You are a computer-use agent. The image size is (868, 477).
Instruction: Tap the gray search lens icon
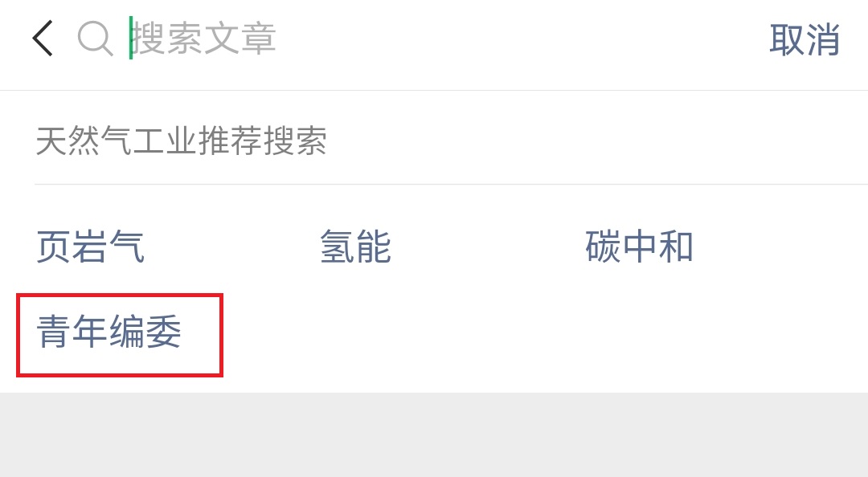(x=95, y=39)
